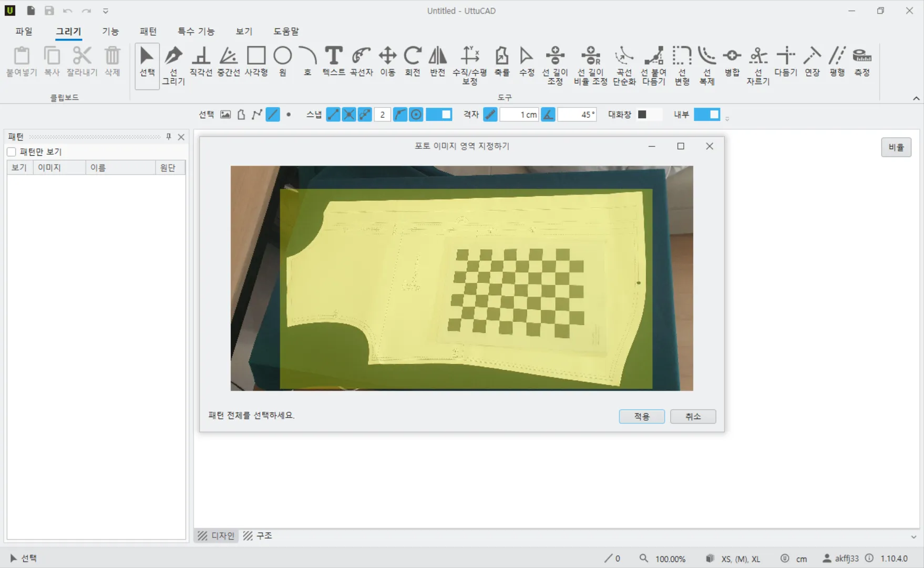Toggle the line selection filter button

click(273, 115)
